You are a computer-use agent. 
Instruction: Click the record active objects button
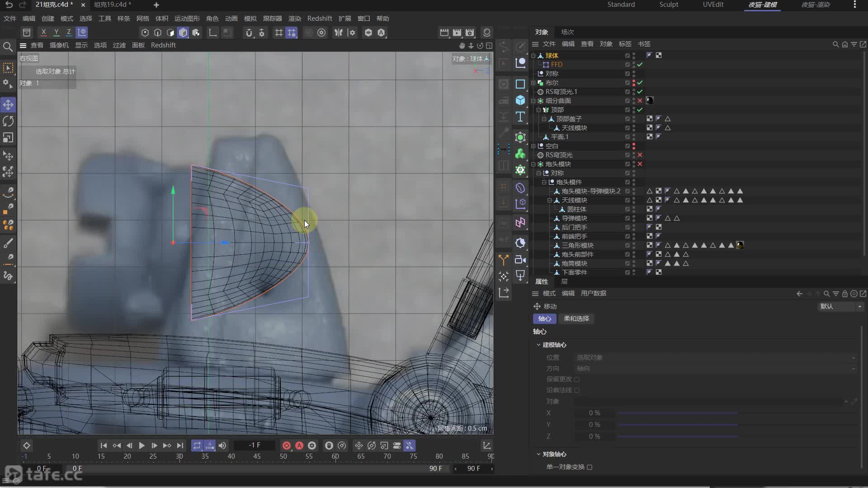click(286, 446)
